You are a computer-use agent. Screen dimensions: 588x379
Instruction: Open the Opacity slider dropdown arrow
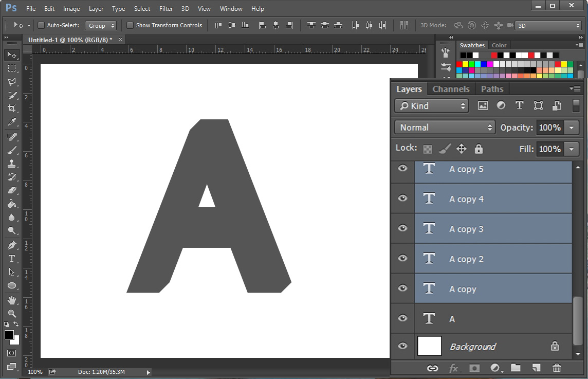[x=572, y=128]
